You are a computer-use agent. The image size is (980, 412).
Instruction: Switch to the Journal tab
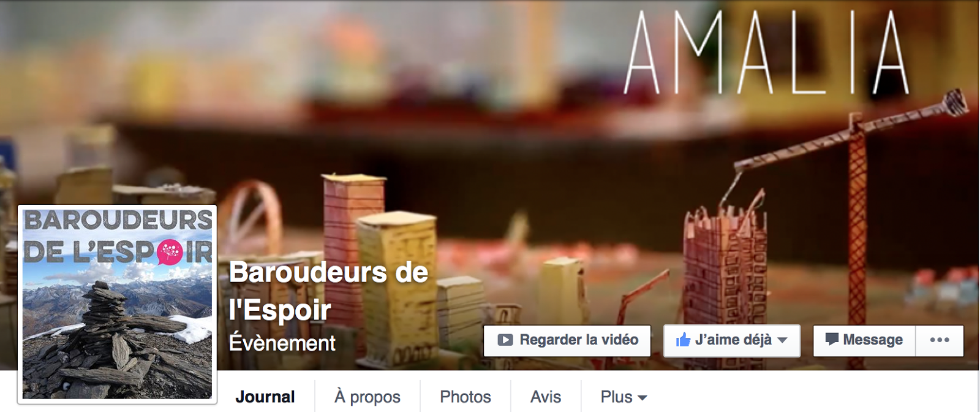click(x=265, y=397)
